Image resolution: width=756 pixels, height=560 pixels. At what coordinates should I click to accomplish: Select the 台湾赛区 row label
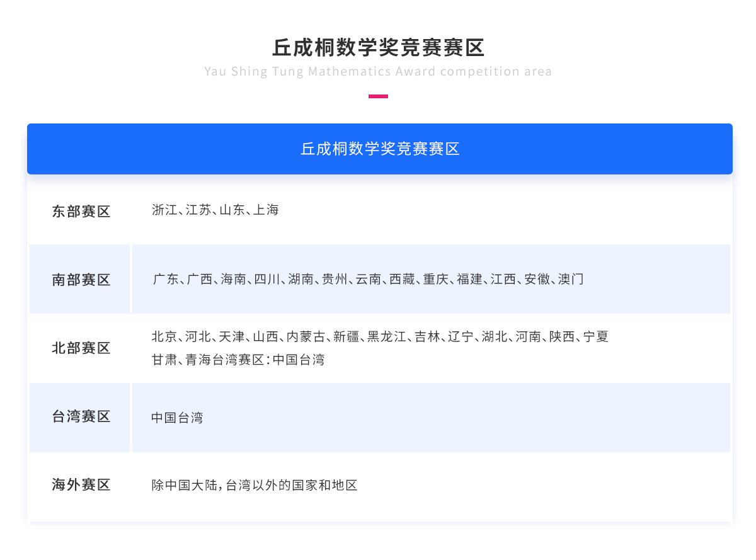coord(81,416)
